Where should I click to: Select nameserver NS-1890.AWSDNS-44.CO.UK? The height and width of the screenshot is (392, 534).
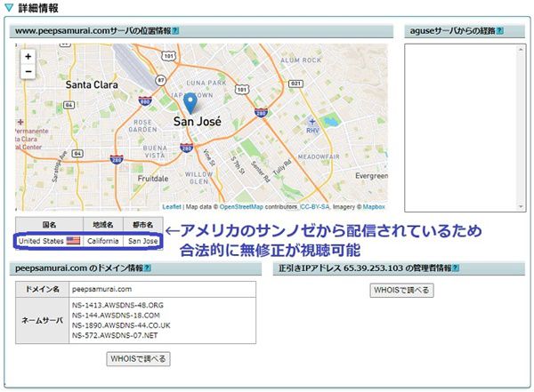click(121, 325)
